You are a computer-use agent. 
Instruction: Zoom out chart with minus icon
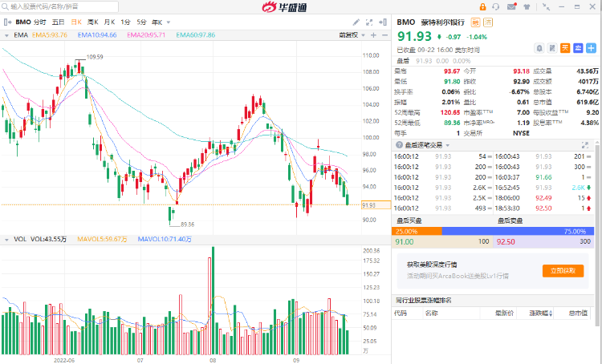click(384, 35)
